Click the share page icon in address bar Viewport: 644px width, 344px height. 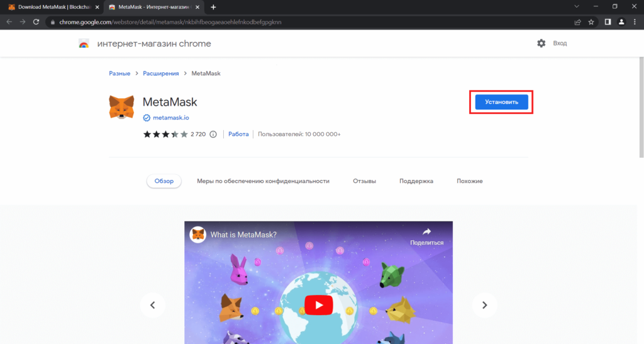tap(577, 21)
